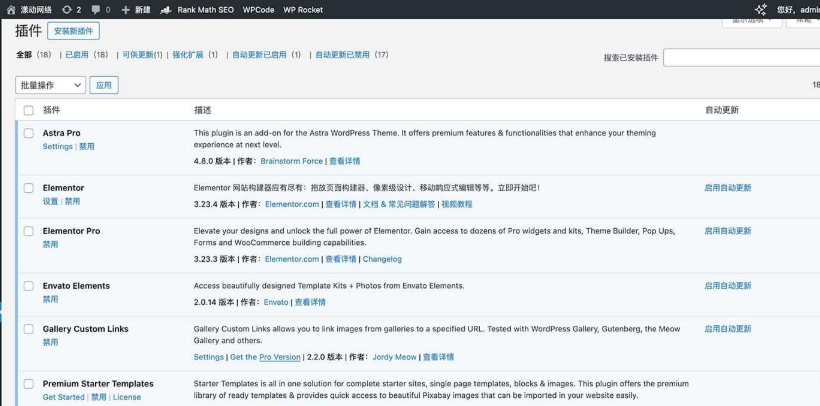Open the WP Rocket admin bar menu
820x406 pixels.
[x=303, y=9]
